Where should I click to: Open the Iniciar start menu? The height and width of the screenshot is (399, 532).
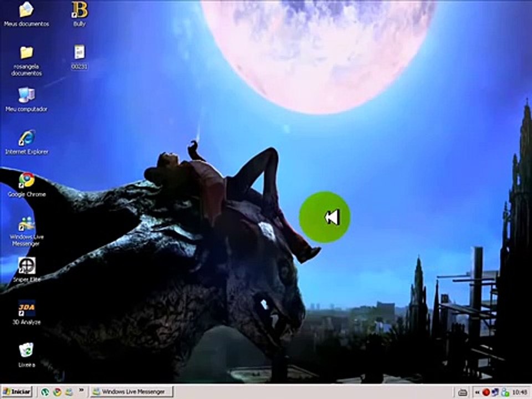(17, 392)
